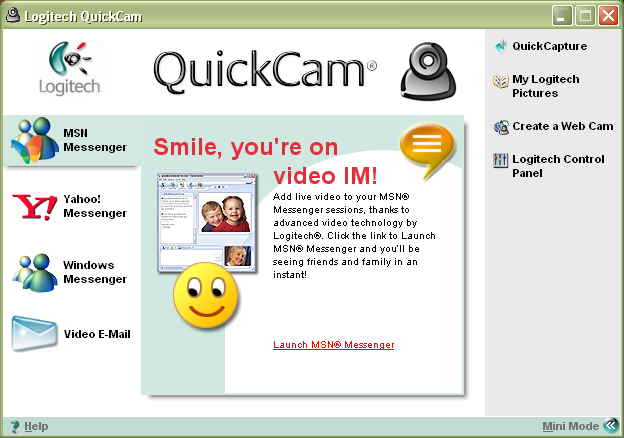Click the Video E-Mail envelope icon

(x=34, y=334)
